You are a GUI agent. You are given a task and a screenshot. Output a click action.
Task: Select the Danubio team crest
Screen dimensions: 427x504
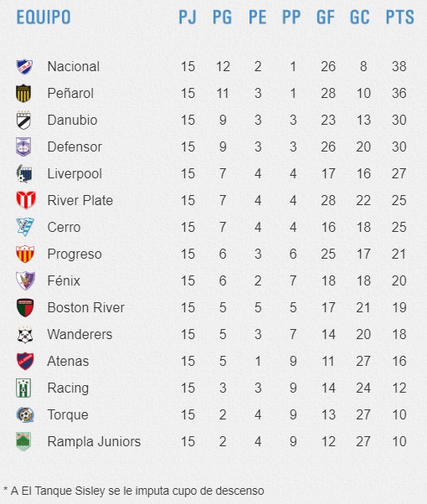pos(23,121)
